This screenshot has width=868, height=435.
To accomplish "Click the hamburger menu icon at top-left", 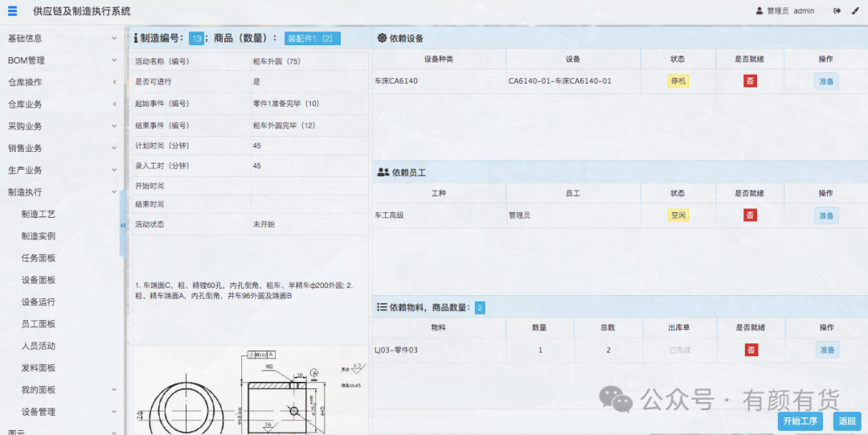I will tap(12, 11).
